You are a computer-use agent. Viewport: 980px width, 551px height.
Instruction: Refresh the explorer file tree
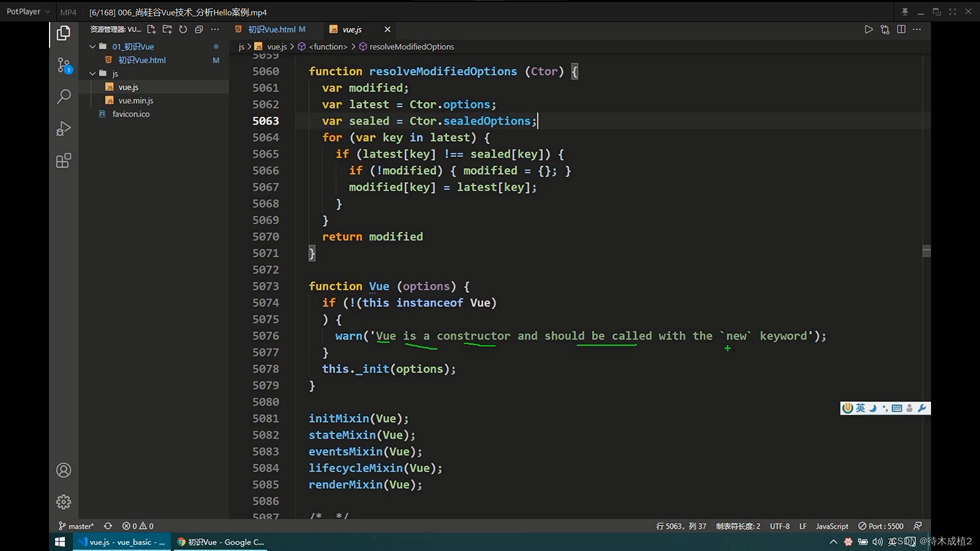click(183, 30)
